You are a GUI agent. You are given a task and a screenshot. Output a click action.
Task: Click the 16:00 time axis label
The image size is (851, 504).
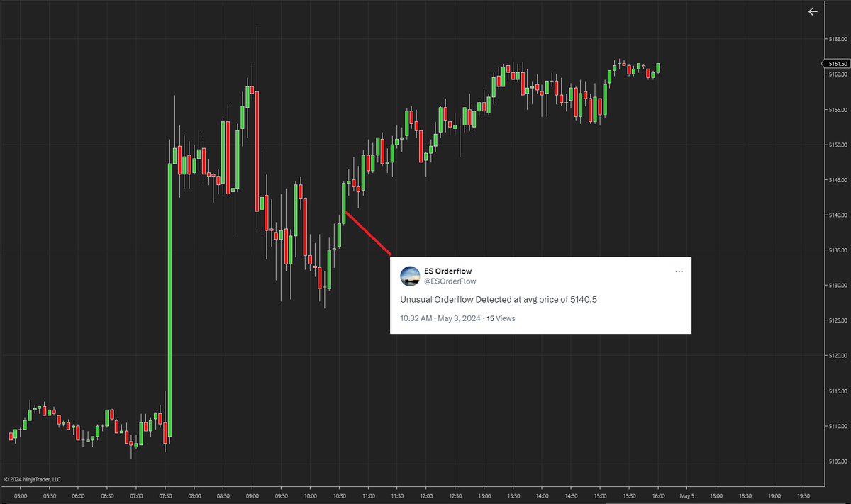click(658, 496)
